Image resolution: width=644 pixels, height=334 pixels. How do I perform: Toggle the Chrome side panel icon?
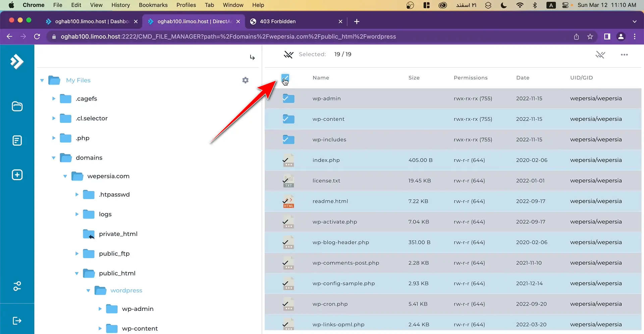(607, 37)
